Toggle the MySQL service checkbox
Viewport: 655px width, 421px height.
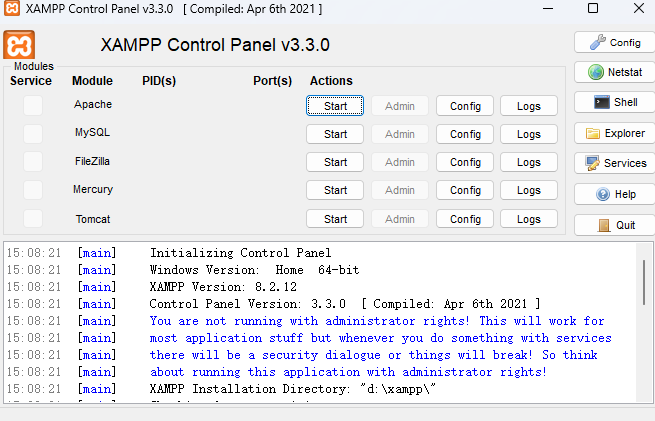(33, 134)
